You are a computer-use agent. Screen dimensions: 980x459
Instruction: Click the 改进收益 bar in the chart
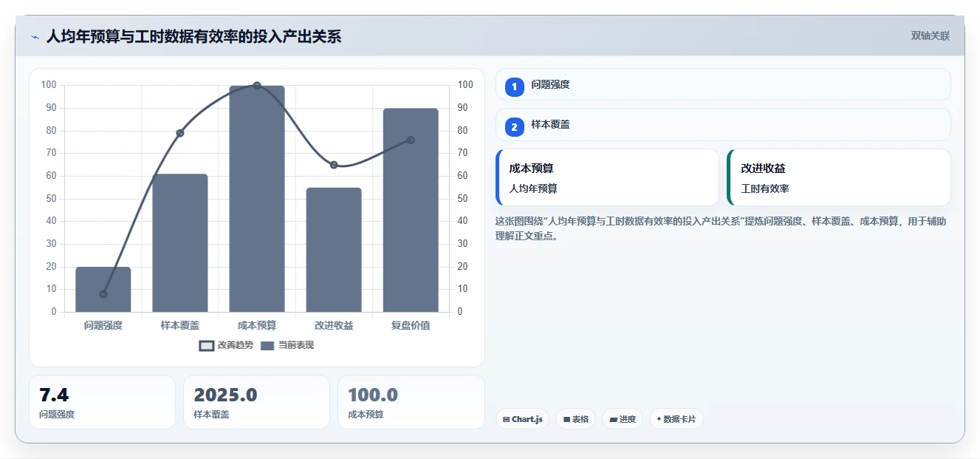pos(334,250)
